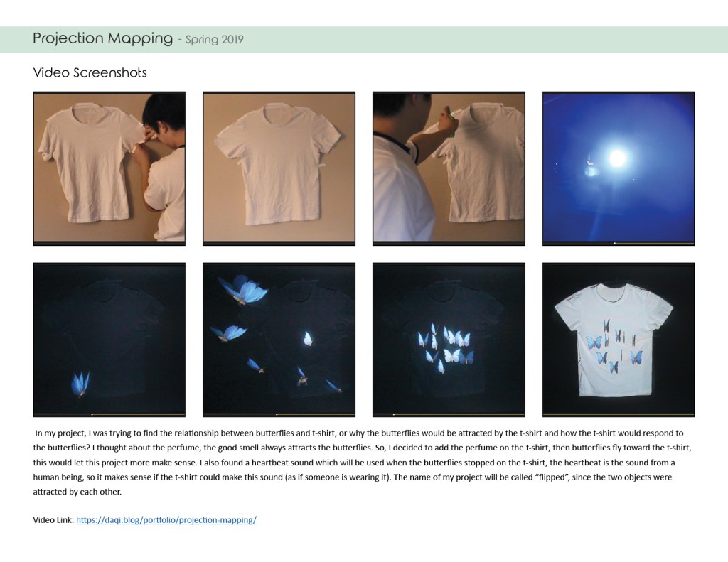Viewport: 728px width, 562px height.
Task: Click the large blue butterfly at top of flying screenshot
Action: tap(244, 289)
